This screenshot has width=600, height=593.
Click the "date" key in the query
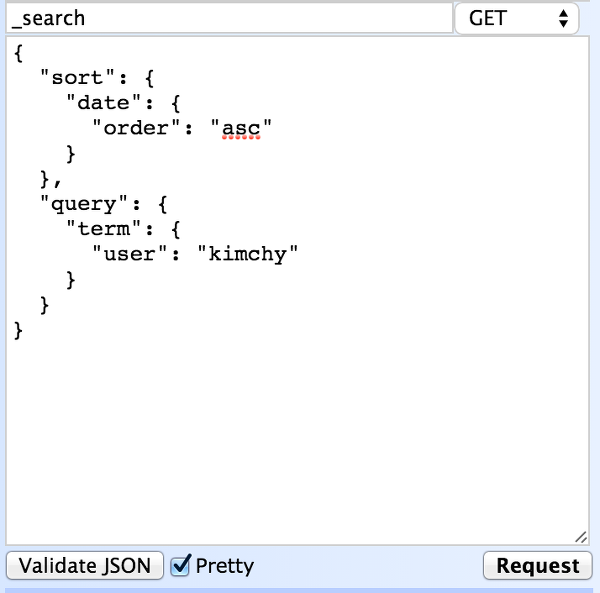(x=103, y=103)
